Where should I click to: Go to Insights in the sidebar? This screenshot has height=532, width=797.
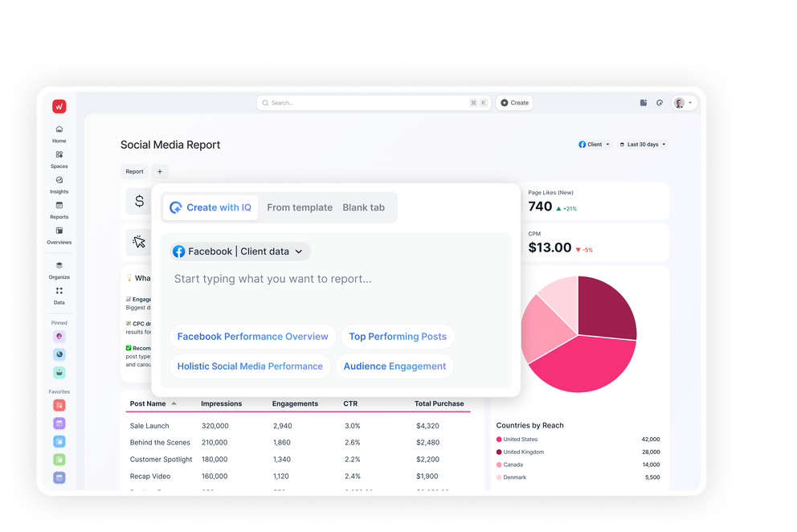click(x=59, y=184)
